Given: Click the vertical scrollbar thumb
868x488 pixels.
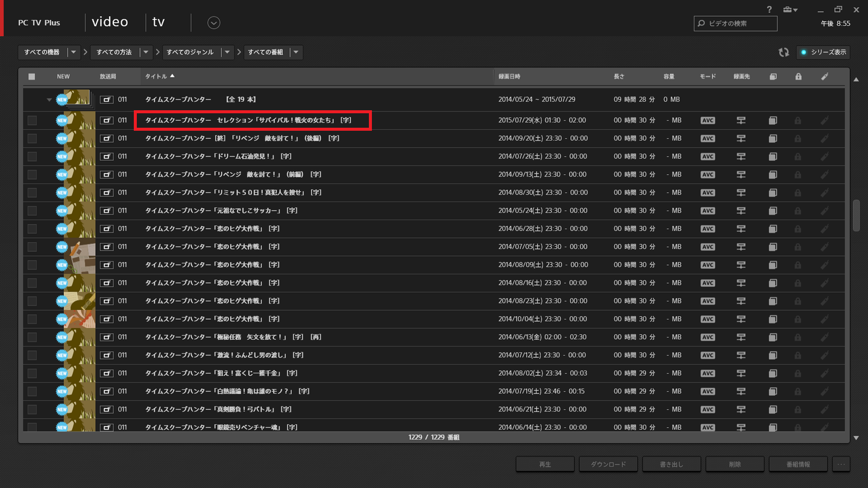Looking at the screenshot, I should point(856,215).
